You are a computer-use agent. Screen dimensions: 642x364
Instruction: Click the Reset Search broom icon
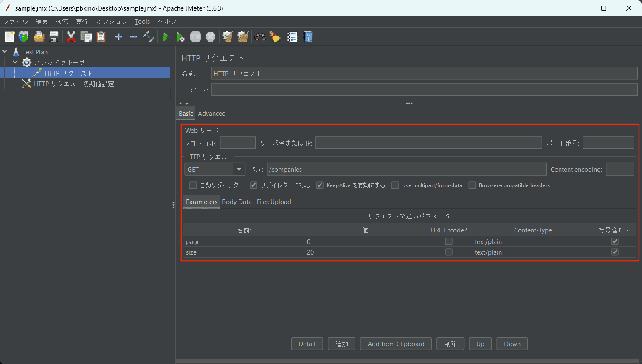coord(275,37)
